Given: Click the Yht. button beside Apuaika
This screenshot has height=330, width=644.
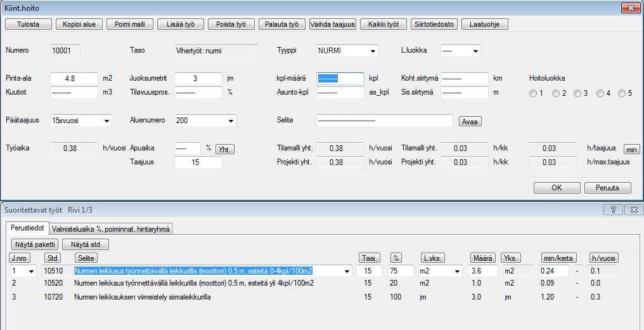Looking at the screenshot, I should [225, 149].
